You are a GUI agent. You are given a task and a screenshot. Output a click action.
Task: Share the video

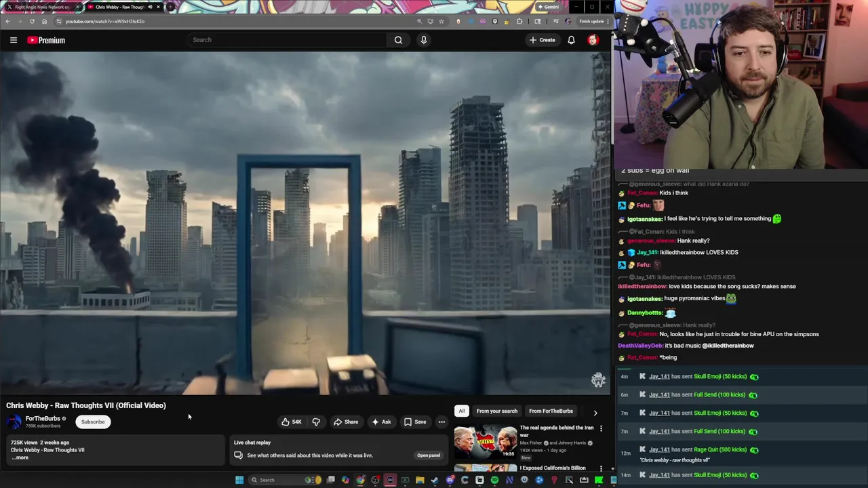(346, 422)
